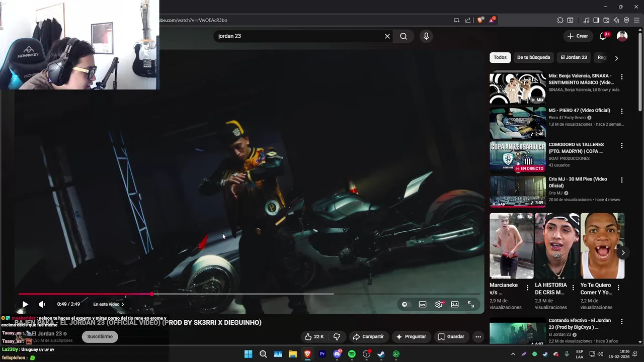Open Spotify from taskbar

352,354
